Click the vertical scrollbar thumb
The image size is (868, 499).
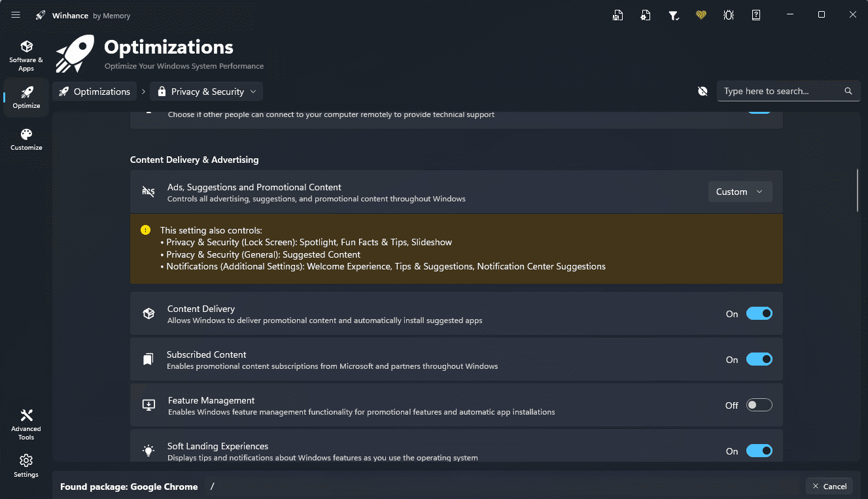pos(858,190)
